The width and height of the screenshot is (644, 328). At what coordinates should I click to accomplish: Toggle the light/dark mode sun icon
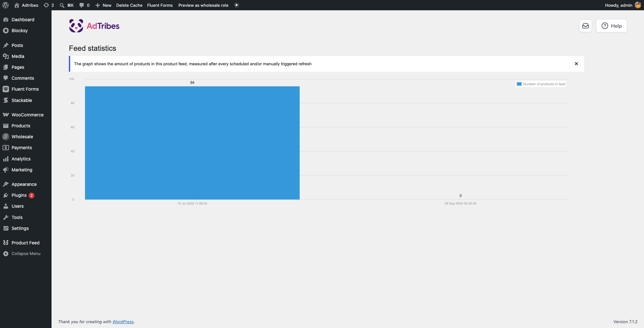(x=237, y=5)
